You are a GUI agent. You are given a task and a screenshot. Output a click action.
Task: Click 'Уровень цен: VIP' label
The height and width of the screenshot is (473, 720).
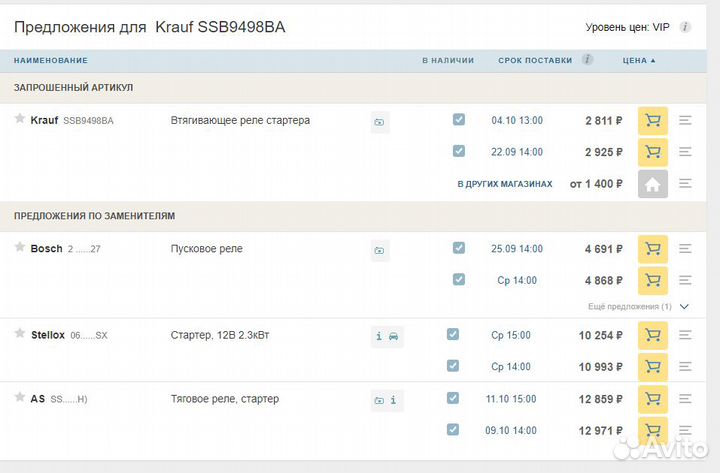627,27
